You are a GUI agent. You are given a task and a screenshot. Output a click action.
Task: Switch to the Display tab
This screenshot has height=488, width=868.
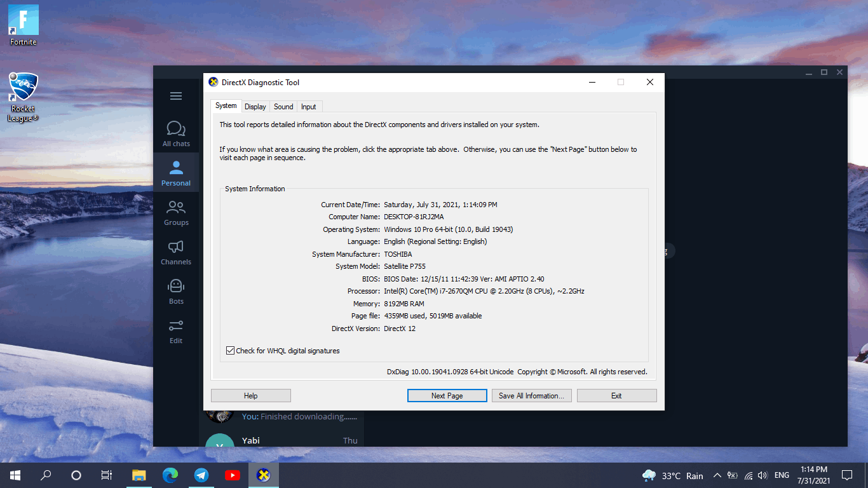pos(255,107)
